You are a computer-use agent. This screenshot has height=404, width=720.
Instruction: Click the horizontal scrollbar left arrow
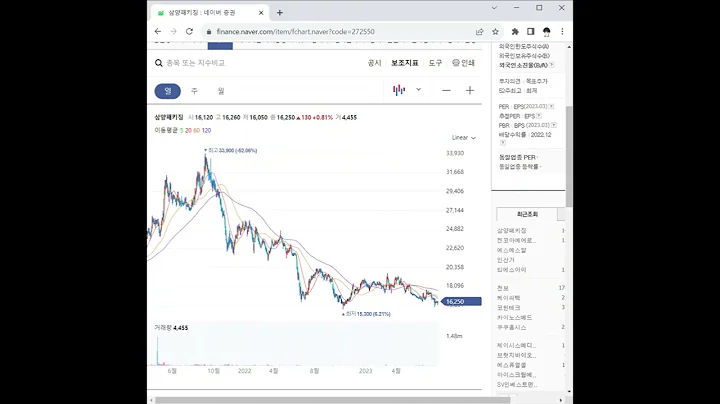[151, 400]
